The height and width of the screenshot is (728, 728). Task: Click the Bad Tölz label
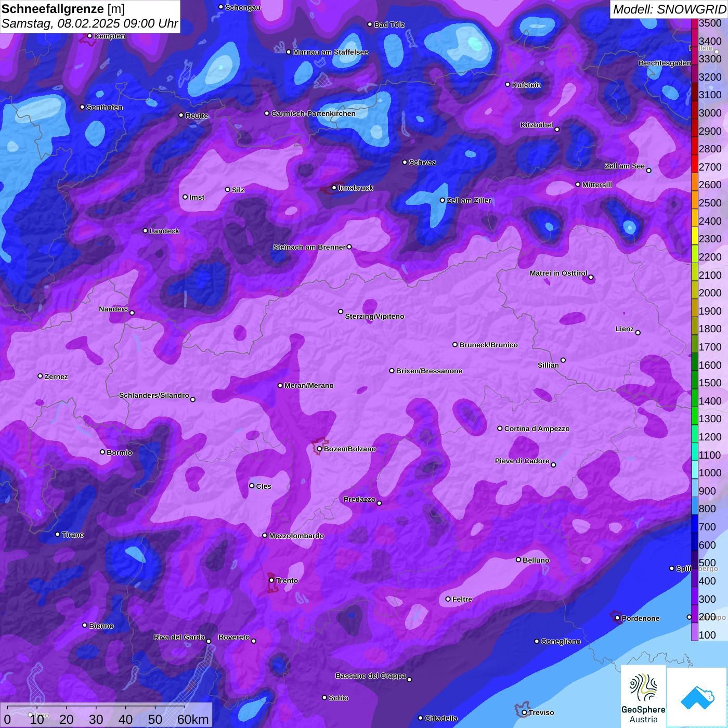point(389,24)
